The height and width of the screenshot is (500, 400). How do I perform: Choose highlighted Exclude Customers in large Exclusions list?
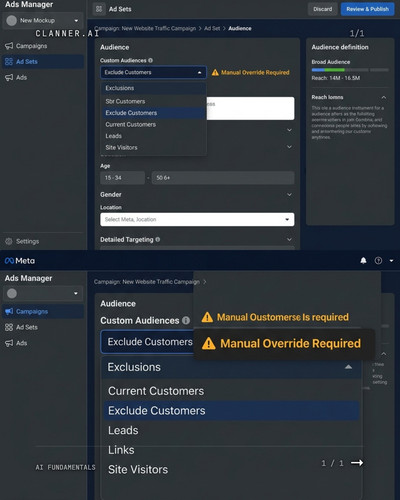click(x=231, y=411)
